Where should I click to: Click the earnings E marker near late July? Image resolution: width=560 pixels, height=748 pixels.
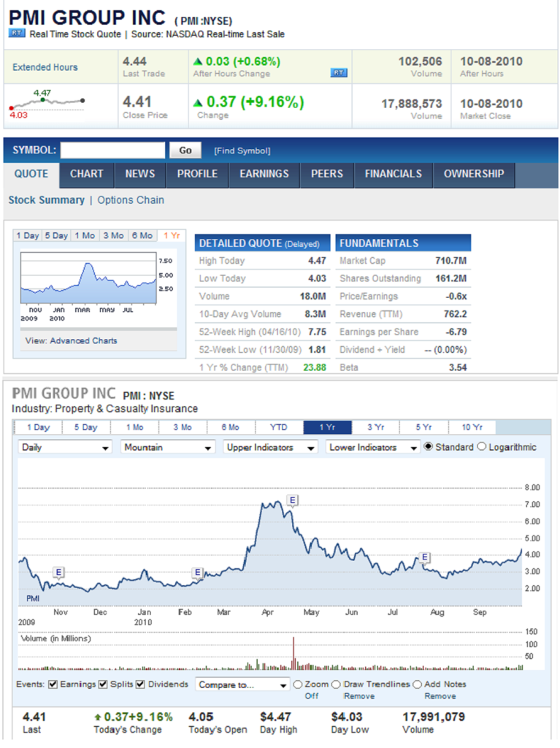(424, 558)
